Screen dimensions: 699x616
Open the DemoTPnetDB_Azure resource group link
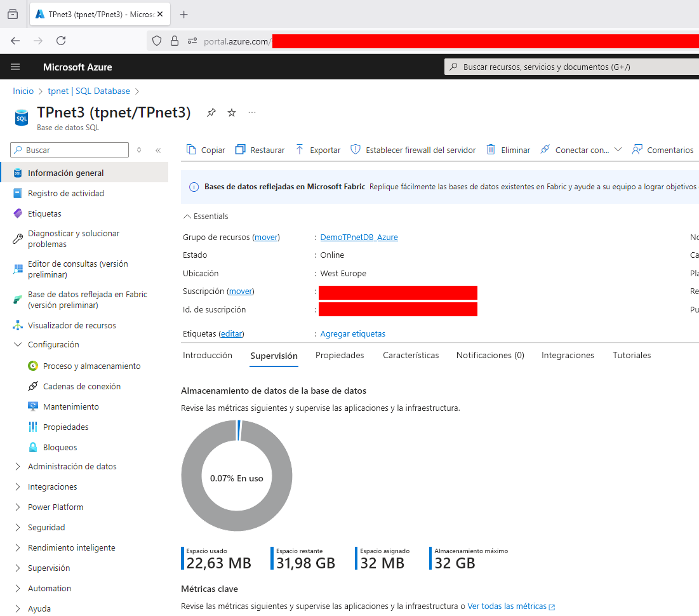(359, 238)
